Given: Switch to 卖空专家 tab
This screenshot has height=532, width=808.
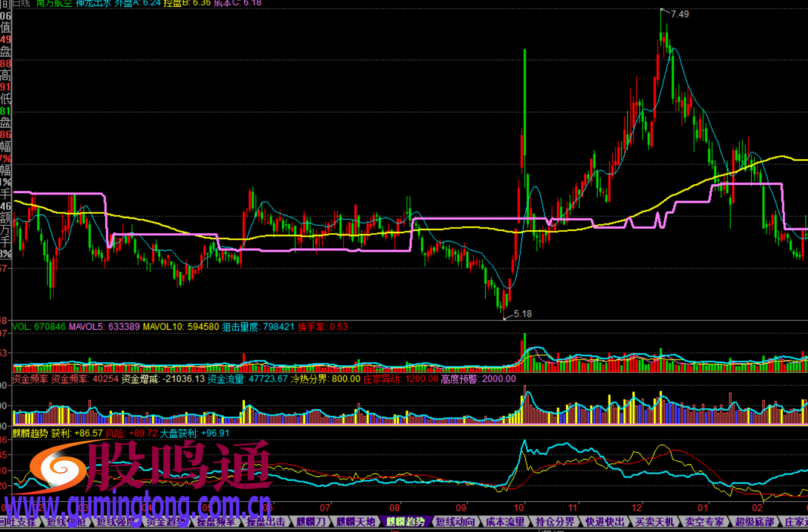Looking at the screenshot, I should (x=704, y=522).
